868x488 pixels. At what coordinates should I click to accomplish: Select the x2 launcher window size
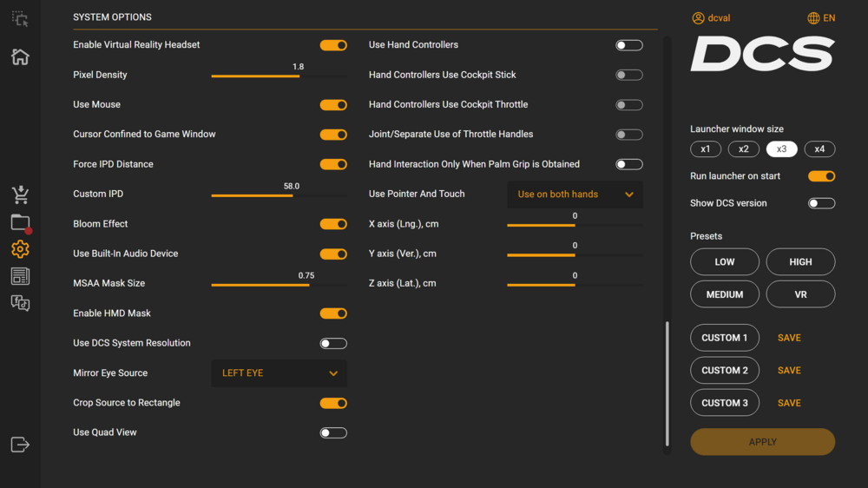[x=743, y=149]
